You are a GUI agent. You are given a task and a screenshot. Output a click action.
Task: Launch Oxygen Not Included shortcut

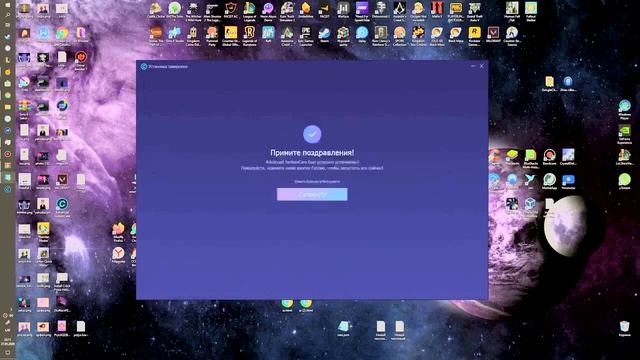418,11
